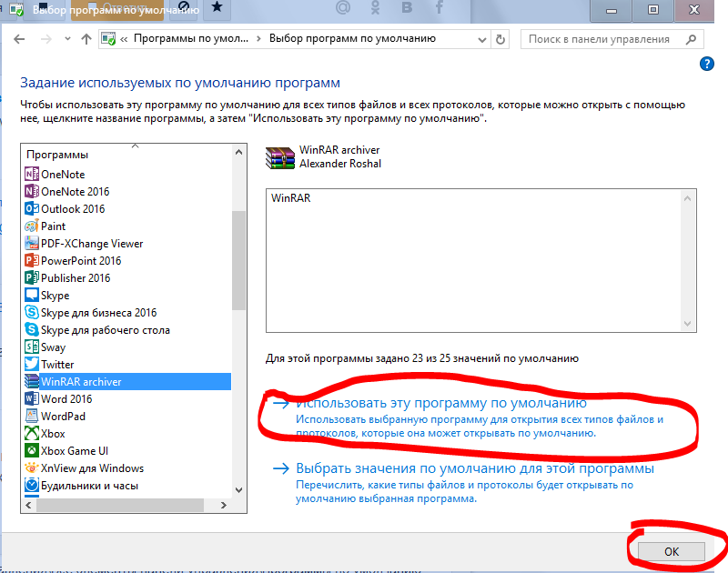This screenshot has width=728, height=573.
Task: Click the Word 2016 icon
Action: [x=32, y=398]
